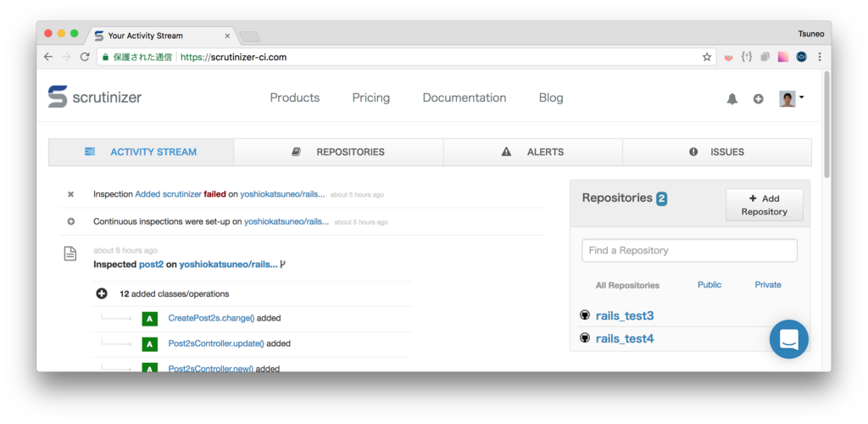This screenshot has height=424, width=868.
Task: Click the green A badge for Post2sController.update()
Action: click(149, 344)
